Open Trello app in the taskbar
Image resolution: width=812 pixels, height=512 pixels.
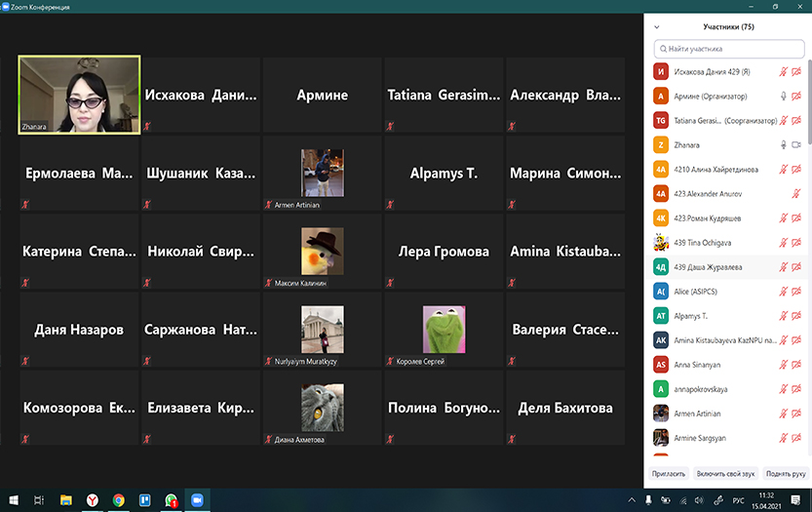(144, 499)
